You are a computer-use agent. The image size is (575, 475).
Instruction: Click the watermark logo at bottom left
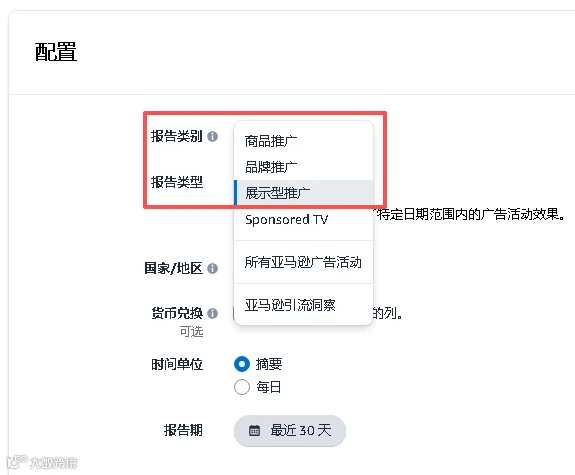42,462
